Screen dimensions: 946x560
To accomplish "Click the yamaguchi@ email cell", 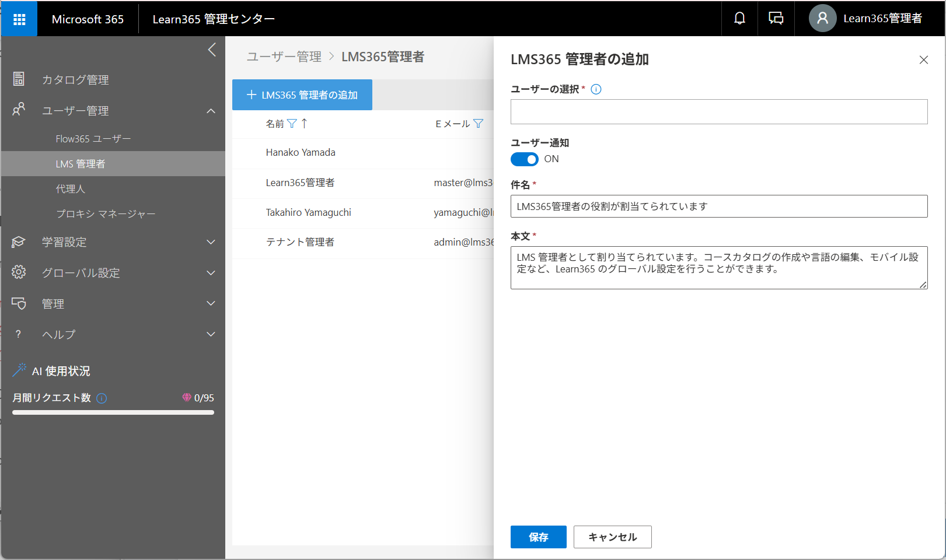I will click(x=463, y=212).
